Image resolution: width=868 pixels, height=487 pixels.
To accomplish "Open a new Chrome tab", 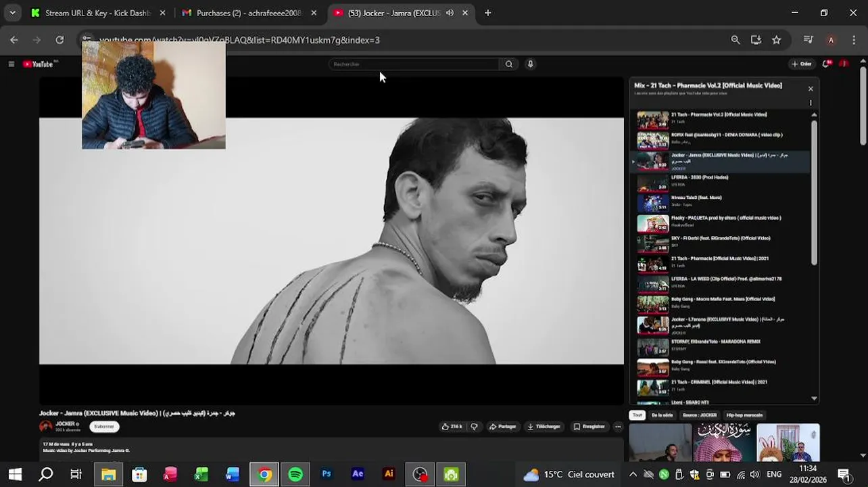I will [x=487, y=13].
